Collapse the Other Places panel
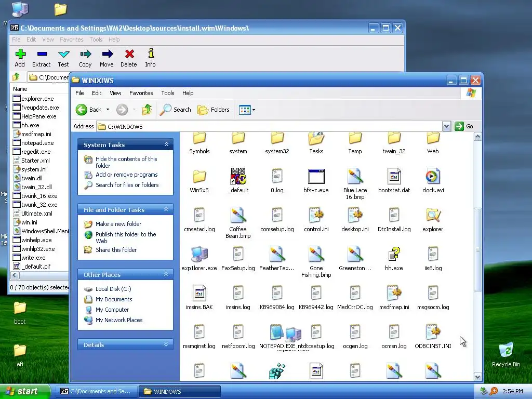532x399 pixels. [x=166, y=274]
